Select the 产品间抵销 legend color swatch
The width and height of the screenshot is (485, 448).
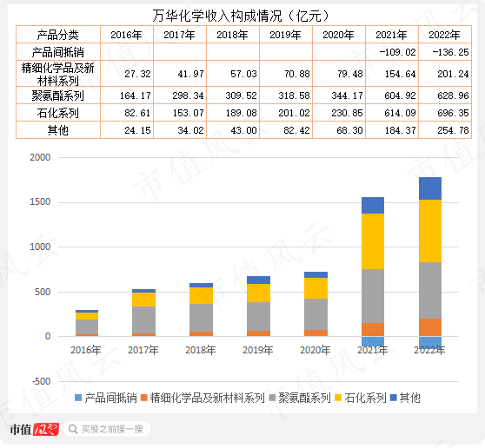point(78,398)
